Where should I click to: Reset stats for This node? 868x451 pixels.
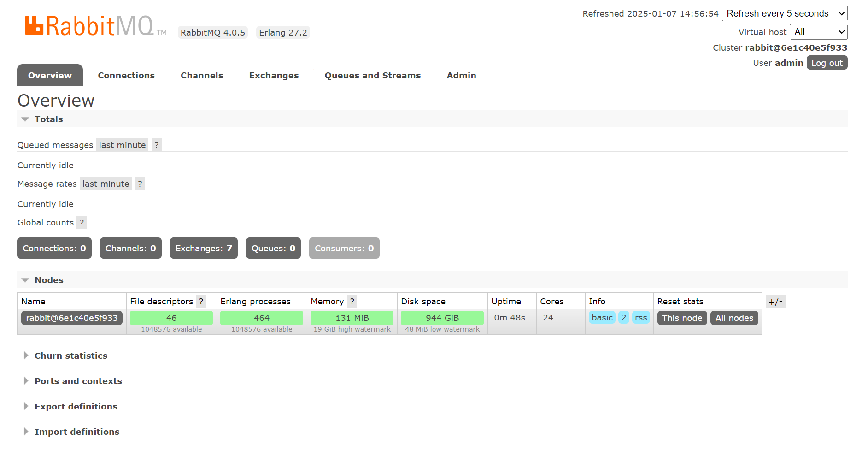pos(682,318)
